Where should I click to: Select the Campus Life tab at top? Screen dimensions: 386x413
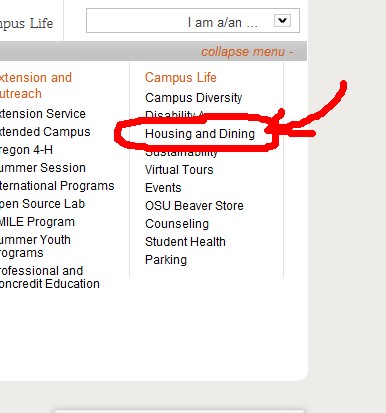26,23
